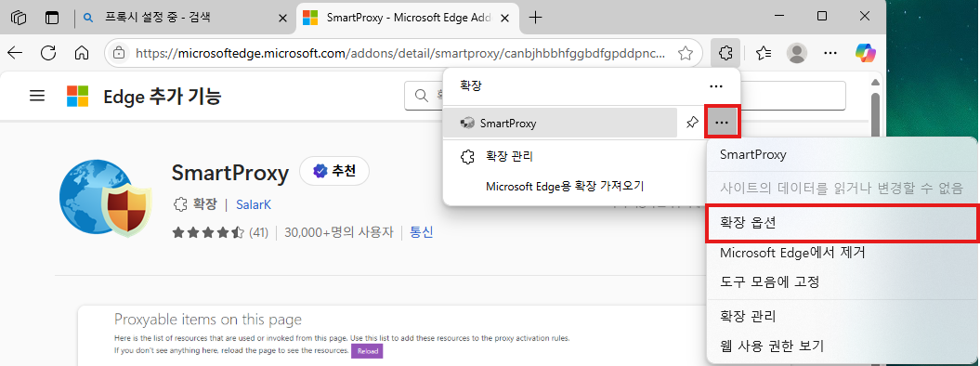Viewport: 980px width, 366px height.
Task: Open the 통신 category link
Action: (421, 233)
